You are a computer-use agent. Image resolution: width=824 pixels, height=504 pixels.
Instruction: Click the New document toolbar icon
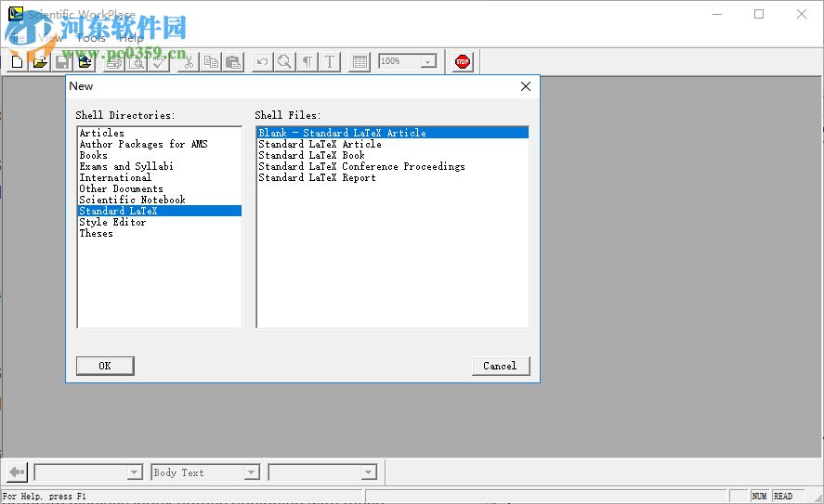18,62
